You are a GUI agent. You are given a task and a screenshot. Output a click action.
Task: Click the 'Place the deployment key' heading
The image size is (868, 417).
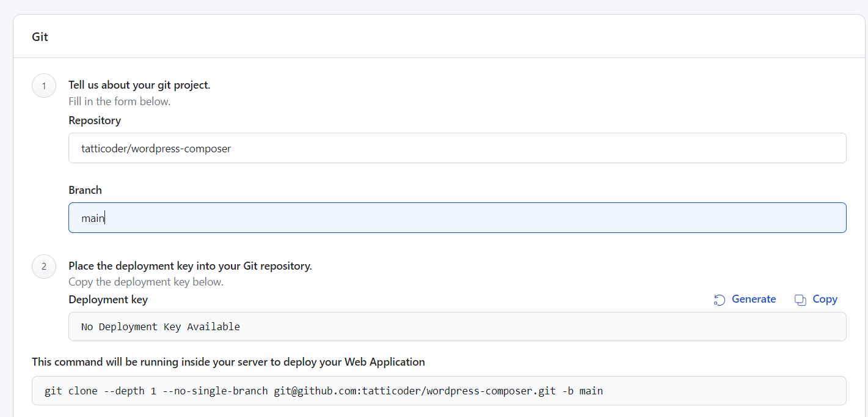[190, 266]
